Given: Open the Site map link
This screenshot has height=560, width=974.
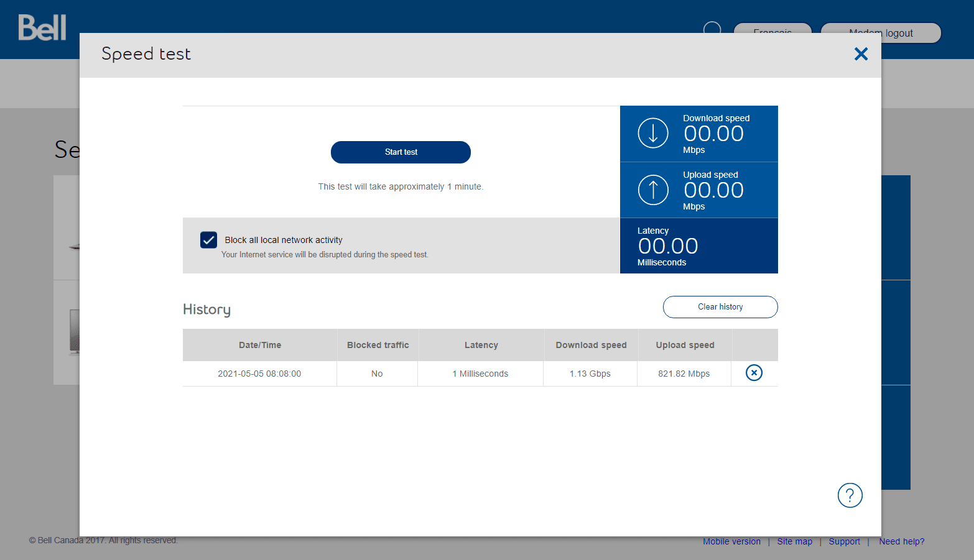Looking at the screenshot, I should (x=794, y=541).
